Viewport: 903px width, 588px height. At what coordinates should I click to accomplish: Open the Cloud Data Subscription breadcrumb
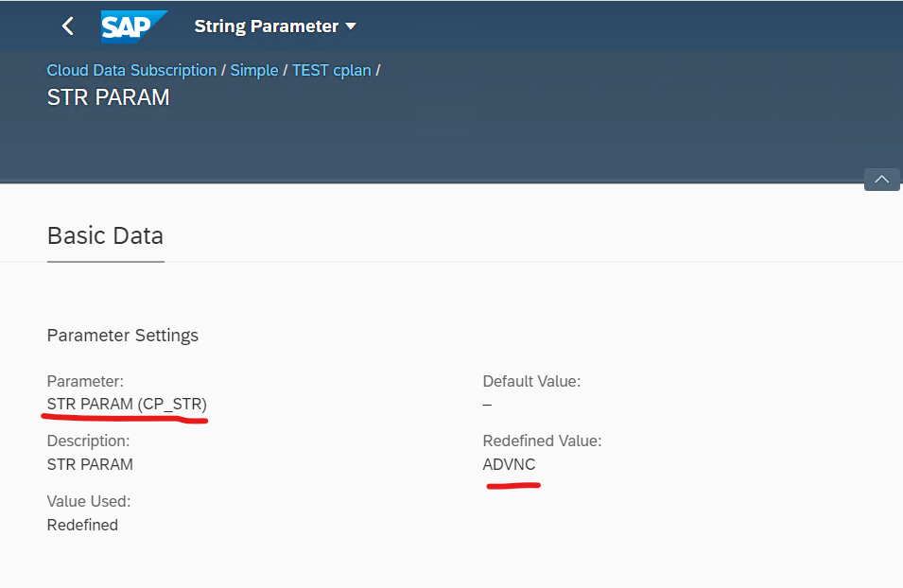point(131,71)
